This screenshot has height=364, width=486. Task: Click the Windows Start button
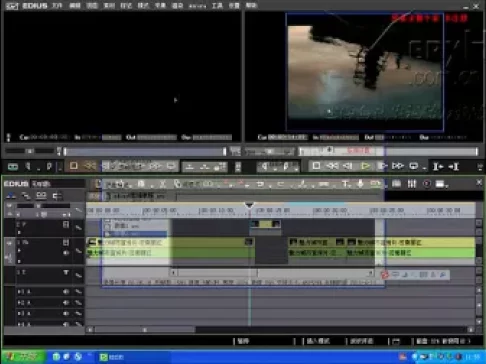pyautogui.click(x=23, y=357)
